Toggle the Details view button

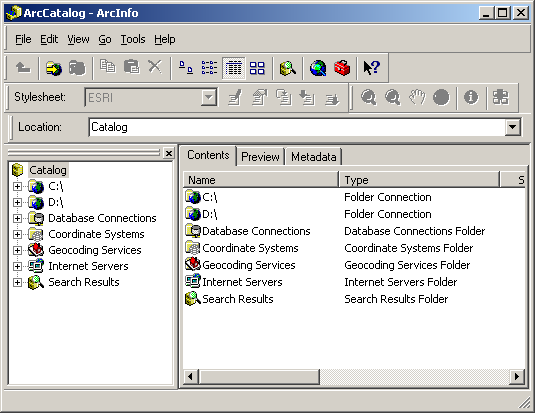[x=234, y=68]
